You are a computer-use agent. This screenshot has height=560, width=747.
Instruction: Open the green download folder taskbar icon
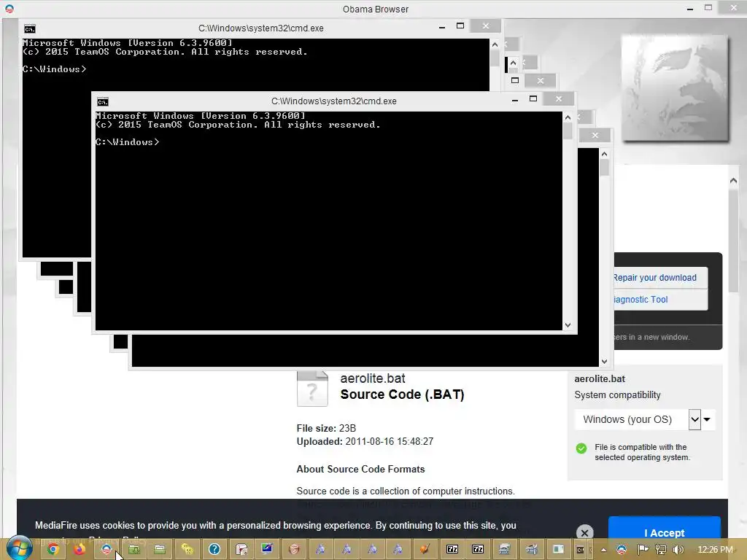[134, 550]
